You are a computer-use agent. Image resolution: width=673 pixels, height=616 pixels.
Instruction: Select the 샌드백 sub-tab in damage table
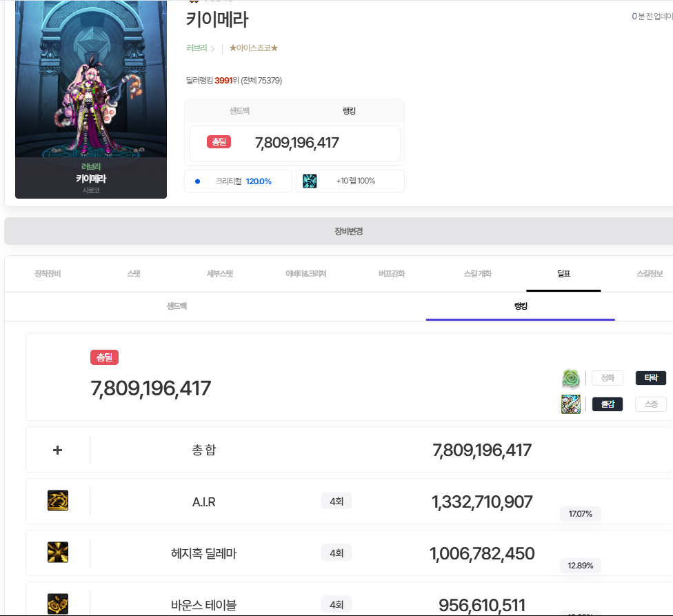pos(177,306)
